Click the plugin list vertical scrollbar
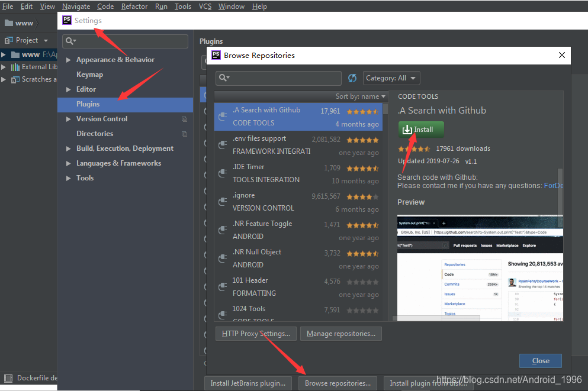The width and height of the screenshot is (588, 391). click(x=385, y=109)
